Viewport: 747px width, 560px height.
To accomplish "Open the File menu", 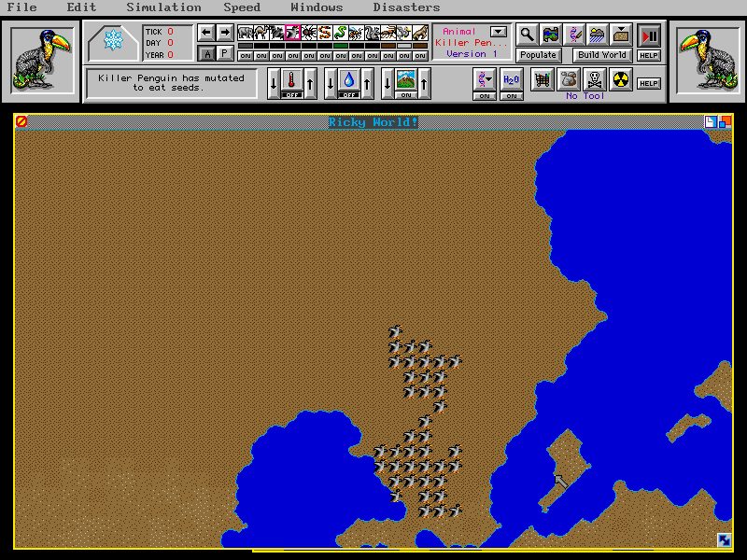I will pos(21,7).
